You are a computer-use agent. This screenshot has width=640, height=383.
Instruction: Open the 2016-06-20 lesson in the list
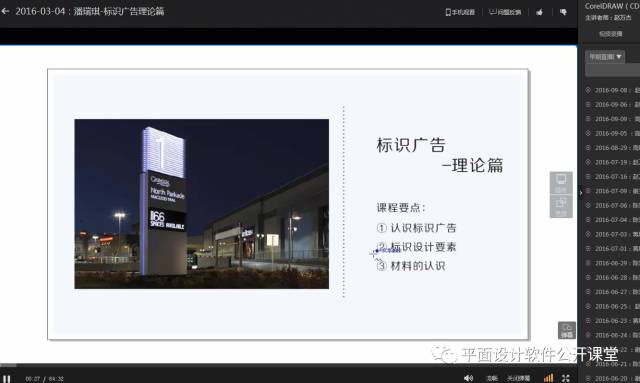pos(612,379)
